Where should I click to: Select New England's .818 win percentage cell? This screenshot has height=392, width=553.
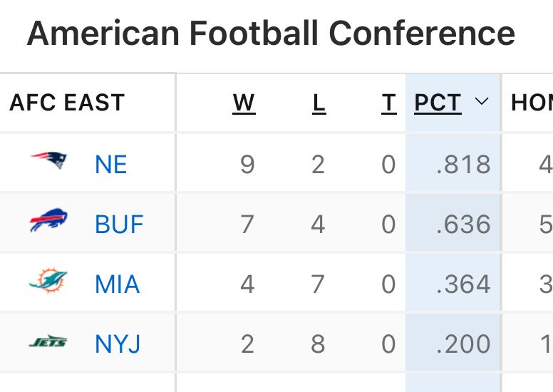[463, 165]
